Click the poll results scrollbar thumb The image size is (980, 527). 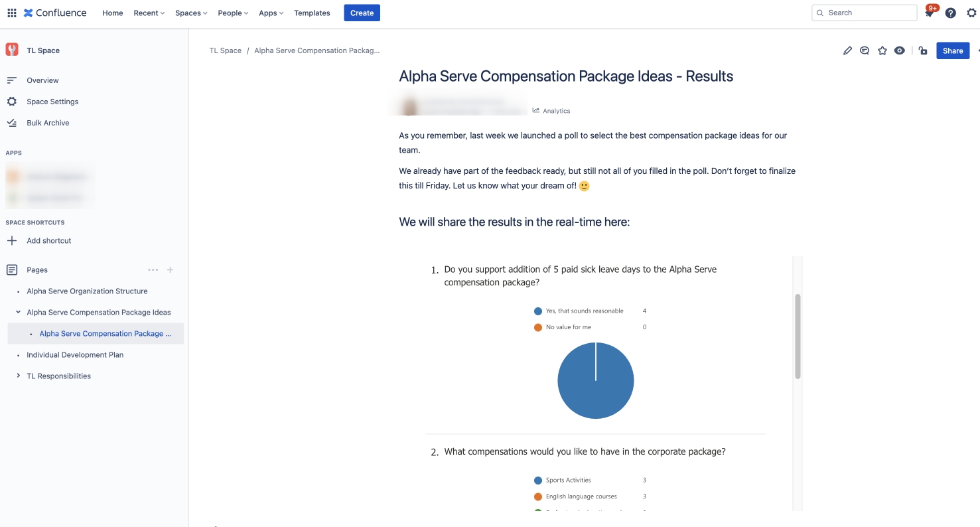798,337
